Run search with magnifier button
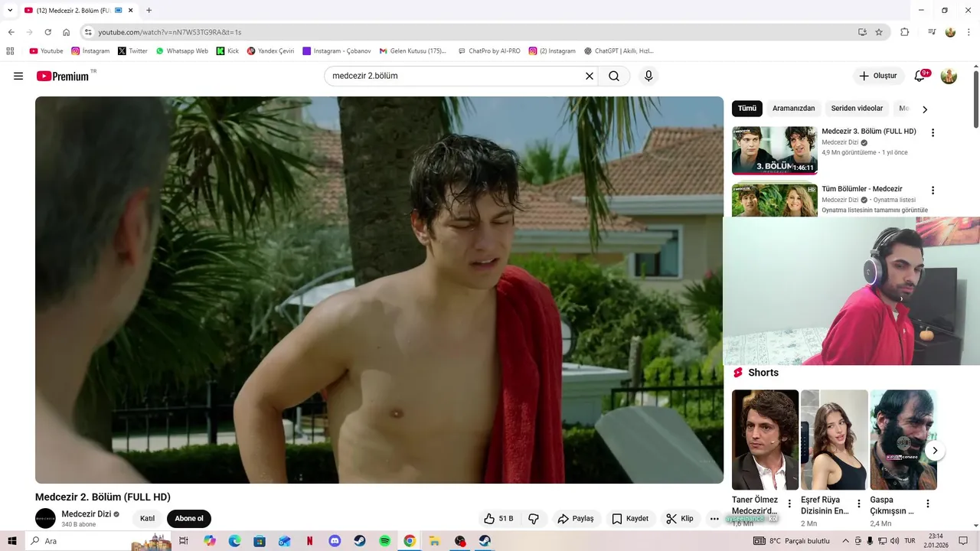 coord(614,76)
